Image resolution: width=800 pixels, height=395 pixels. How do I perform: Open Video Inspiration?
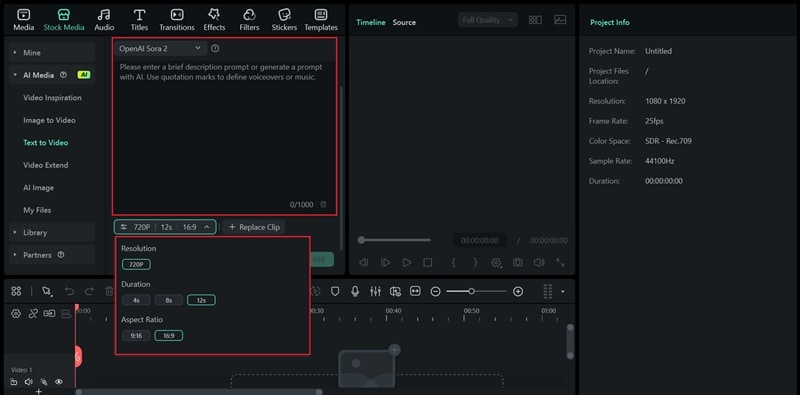[x=52, y=97]
